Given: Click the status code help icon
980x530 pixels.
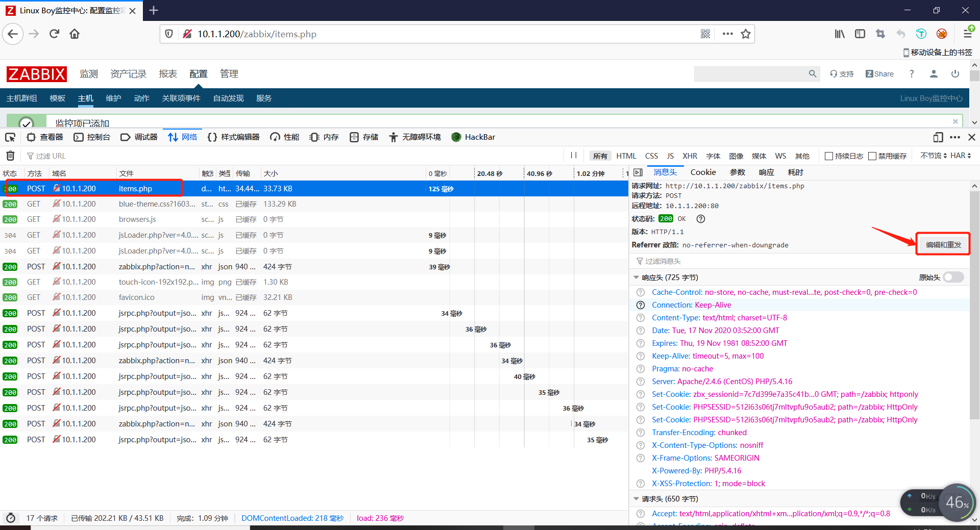Looking at the screenshot, I should pos(701,219).
